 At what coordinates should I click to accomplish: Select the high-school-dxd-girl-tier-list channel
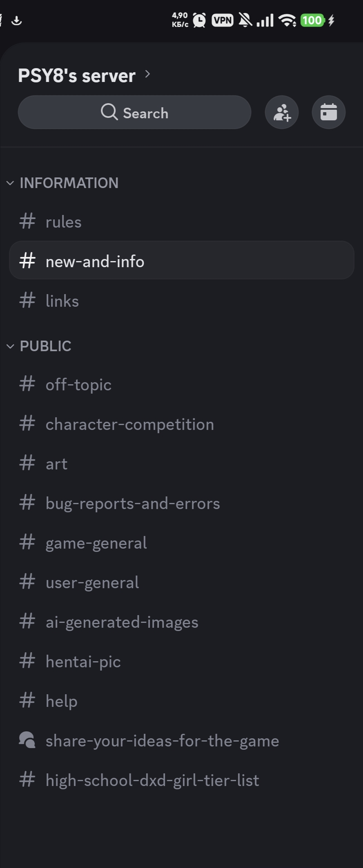(182, 780)
